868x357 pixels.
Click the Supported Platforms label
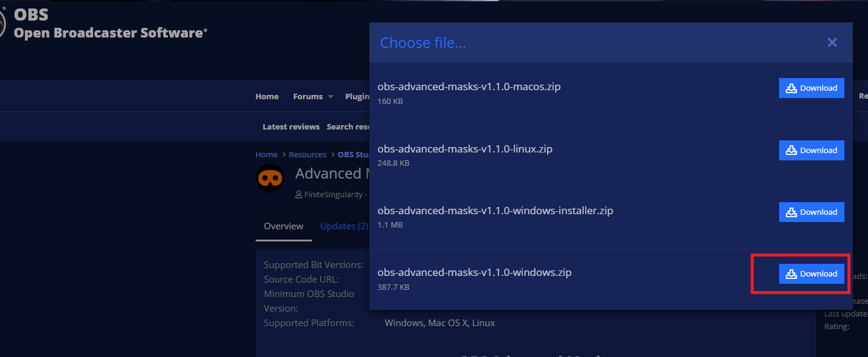309,323
